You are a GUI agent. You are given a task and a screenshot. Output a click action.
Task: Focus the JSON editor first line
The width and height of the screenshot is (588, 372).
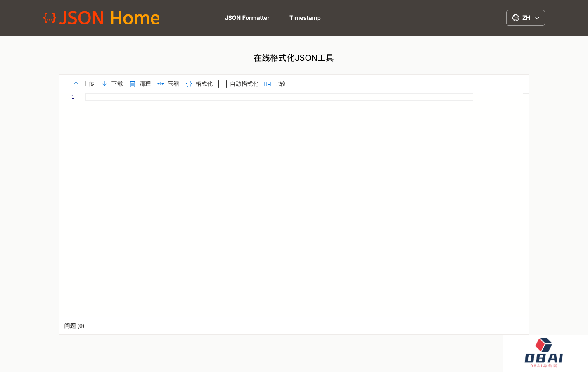pyautogui.click(x=279, y=97)
